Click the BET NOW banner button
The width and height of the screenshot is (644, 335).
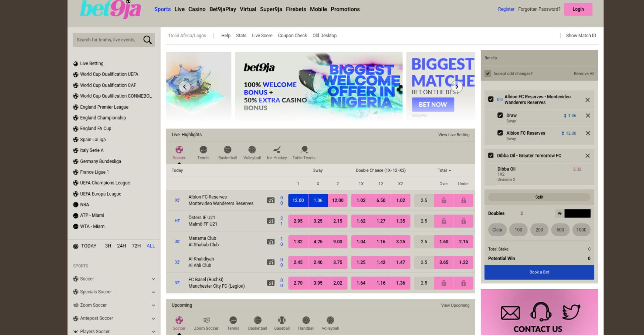(x=433, y=105)
